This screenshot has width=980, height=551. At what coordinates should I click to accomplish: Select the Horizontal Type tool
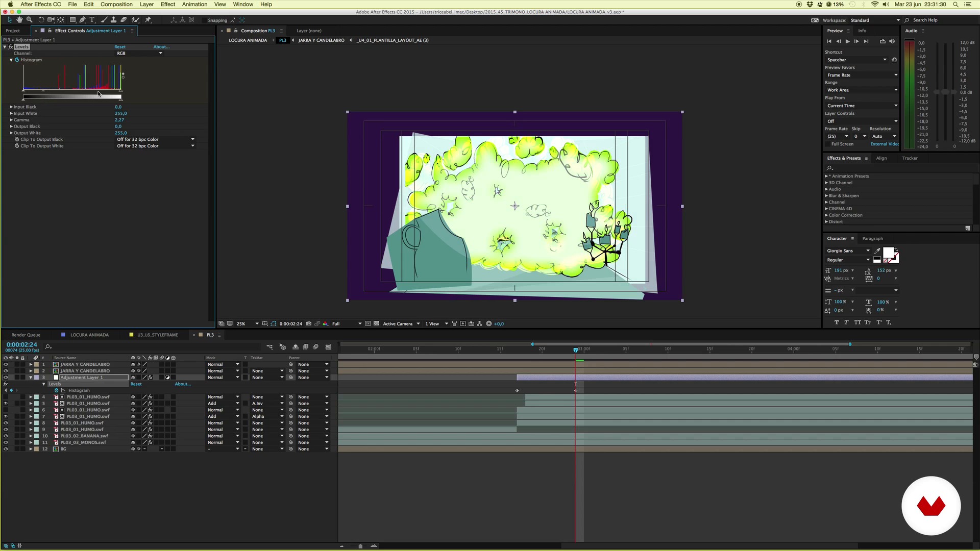tap(92, 20)
